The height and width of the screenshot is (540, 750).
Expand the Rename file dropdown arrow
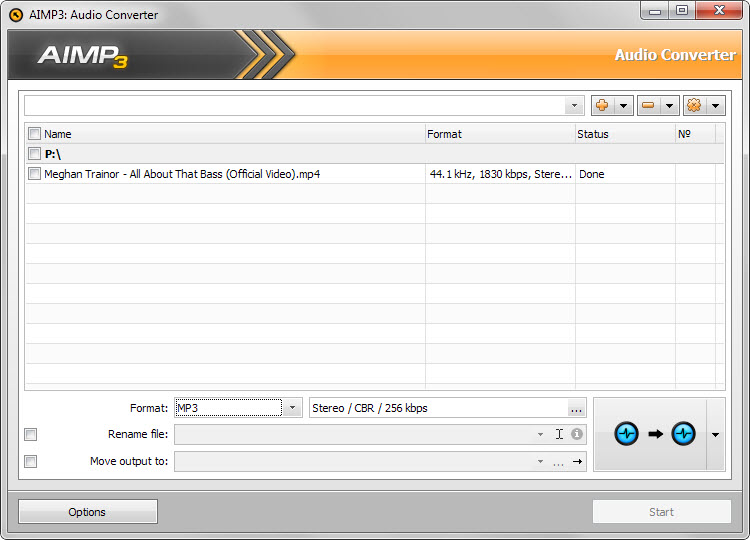(540, 434)
